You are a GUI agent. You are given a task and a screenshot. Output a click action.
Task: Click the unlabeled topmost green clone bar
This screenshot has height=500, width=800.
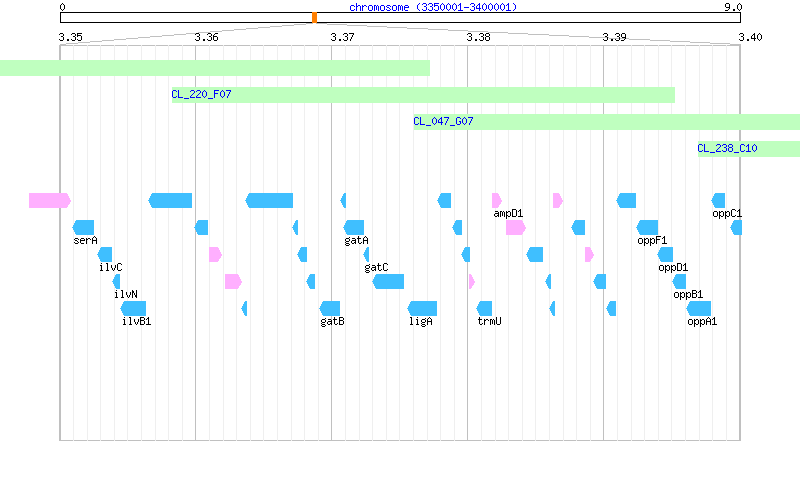tap(215, 68)
